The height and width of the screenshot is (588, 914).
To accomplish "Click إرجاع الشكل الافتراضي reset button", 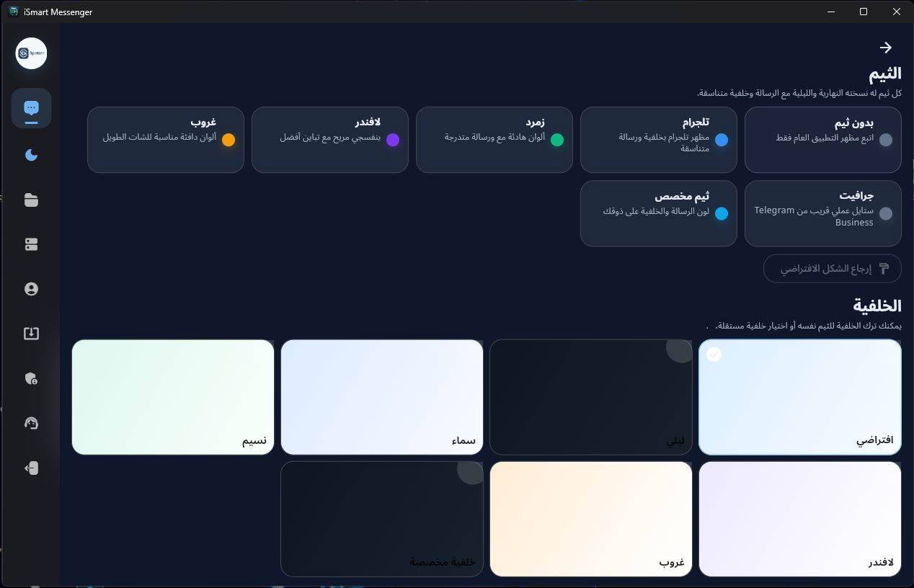I will 832,269.
